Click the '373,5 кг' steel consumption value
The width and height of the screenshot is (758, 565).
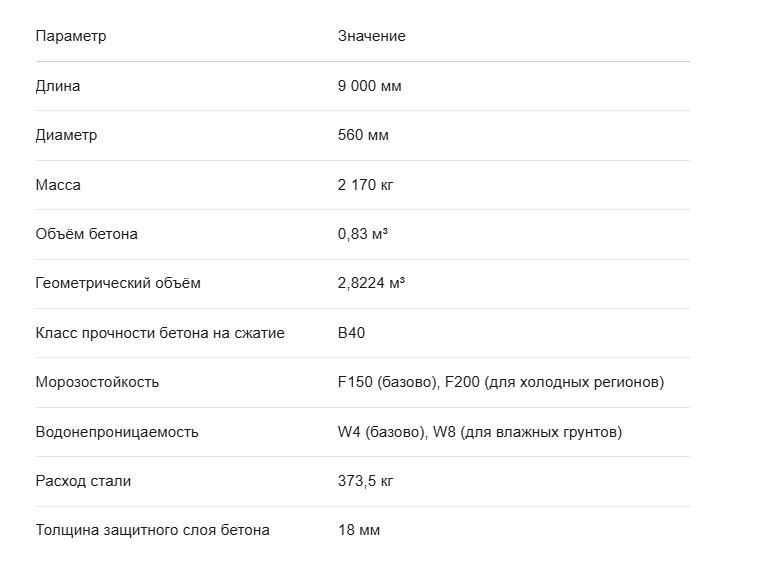click(x=365, y=481)
